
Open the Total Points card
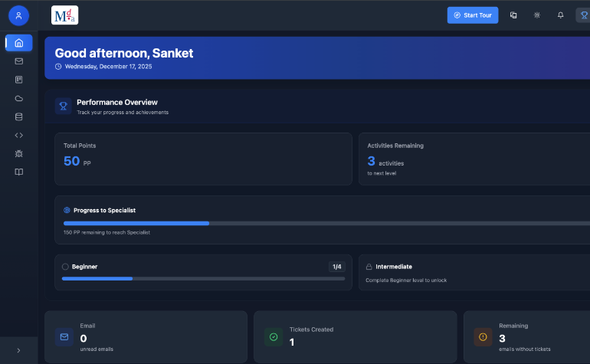point(203,159)
